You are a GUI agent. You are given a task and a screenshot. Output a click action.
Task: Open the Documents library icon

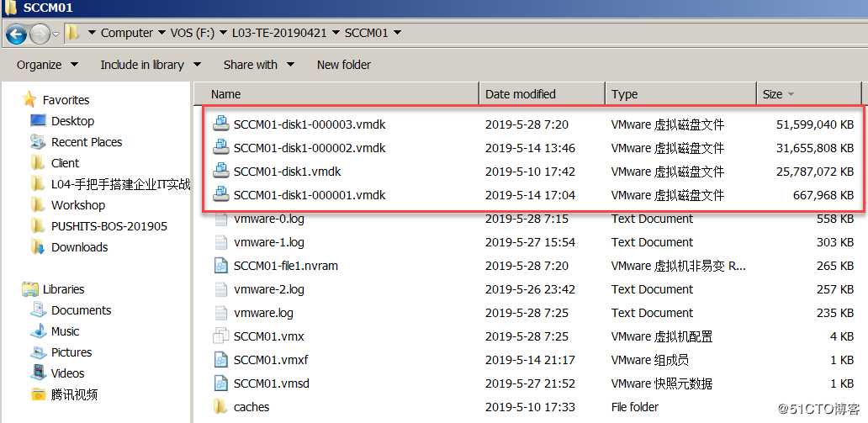click(x=38, y=310)
